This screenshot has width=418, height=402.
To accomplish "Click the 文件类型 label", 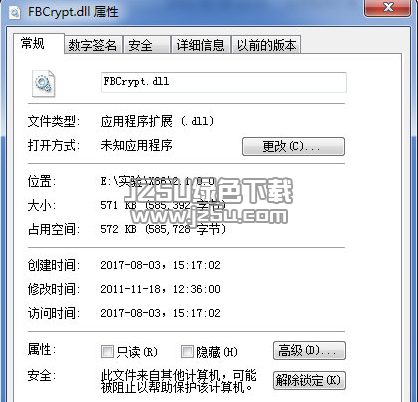I will coord(54,121).
